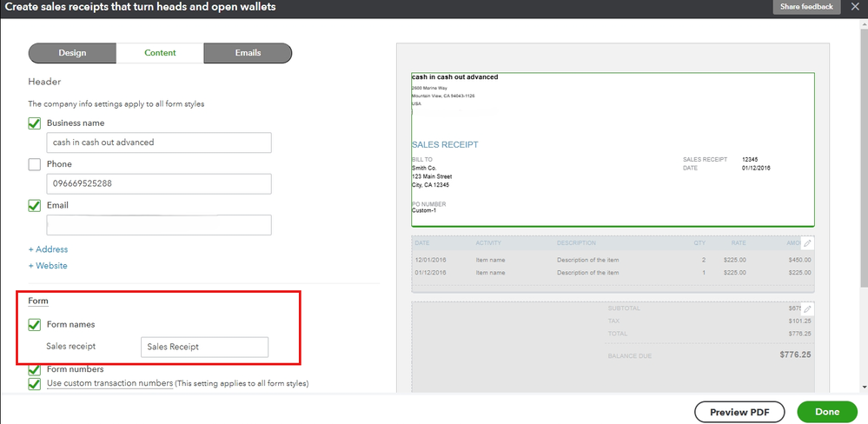Viewport: 868px width, 424px height.
Task: Uncheck the Form numbers checkbox
Action: coord(35,370)
